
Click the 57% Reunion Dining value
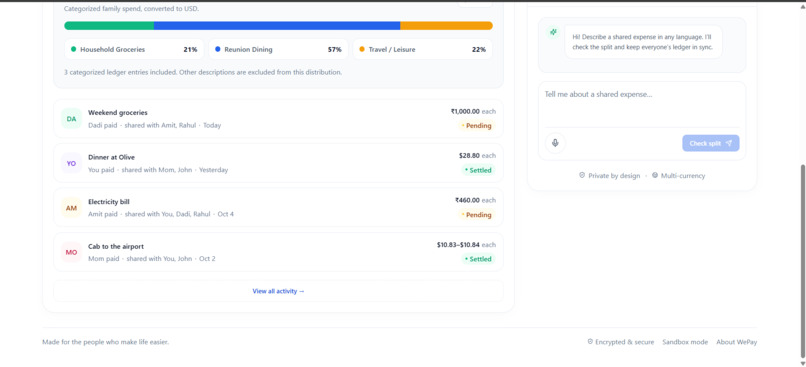point(335,50)
